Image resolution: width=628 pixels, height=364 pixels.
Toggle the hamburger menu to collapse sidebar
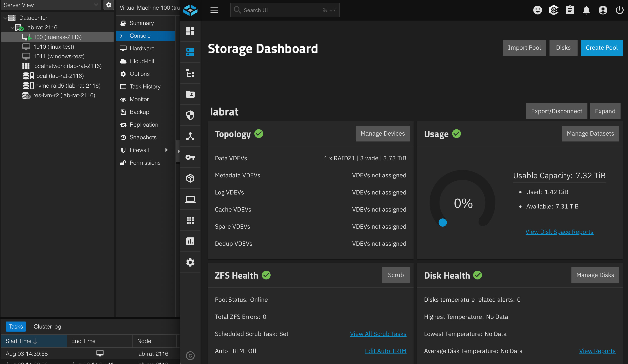tap(214, 10)
